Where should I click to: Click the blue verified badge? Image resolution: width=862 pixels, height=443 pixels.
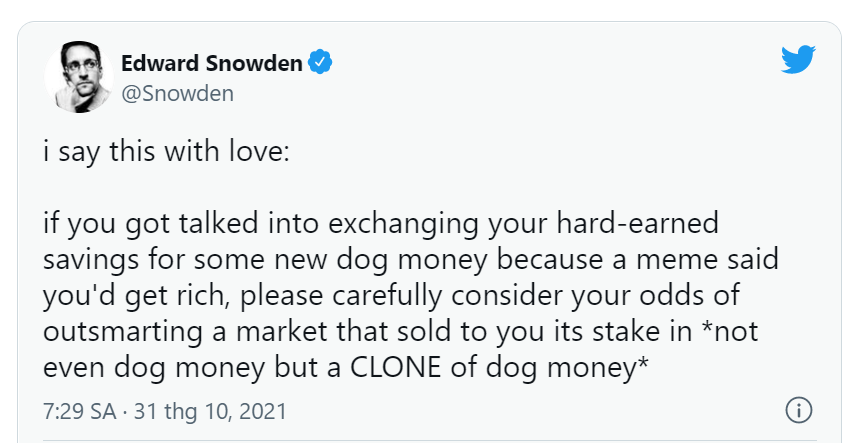(320, 62)
